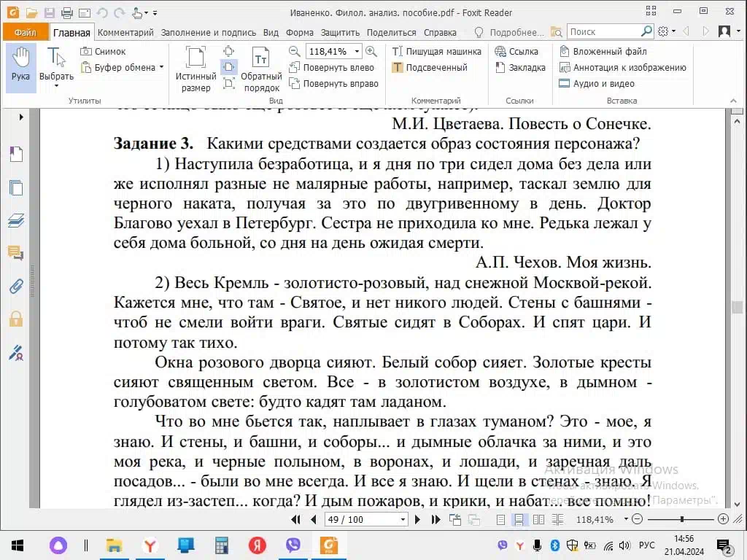Viewport: 747px width, 560px height.
Task: Open the Защитить ribbon tab
Action: point(340,32)
